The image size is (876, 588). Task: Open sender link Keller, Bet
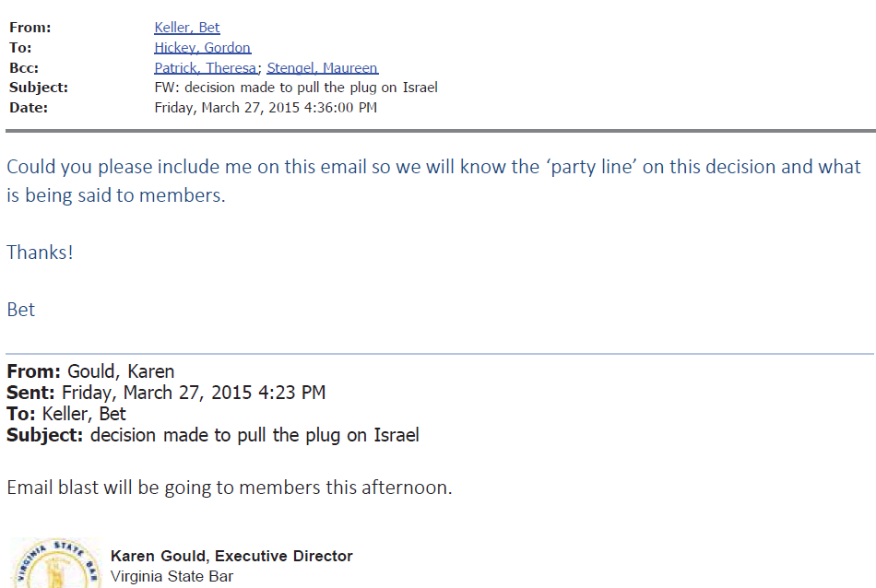(x=186, y=28)
